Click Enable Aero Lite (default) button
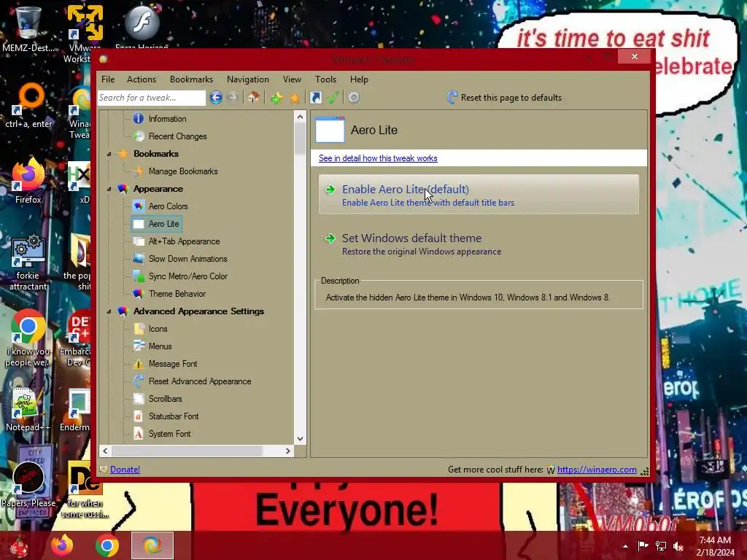The width and height of the screenshot is (747, 560). click(x=479, y=194)
